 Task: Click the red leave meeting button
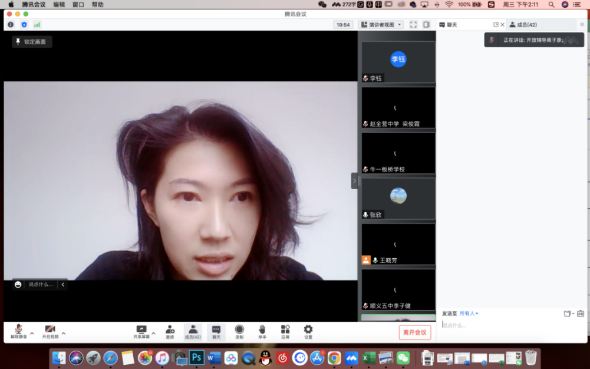coord(415,333)
